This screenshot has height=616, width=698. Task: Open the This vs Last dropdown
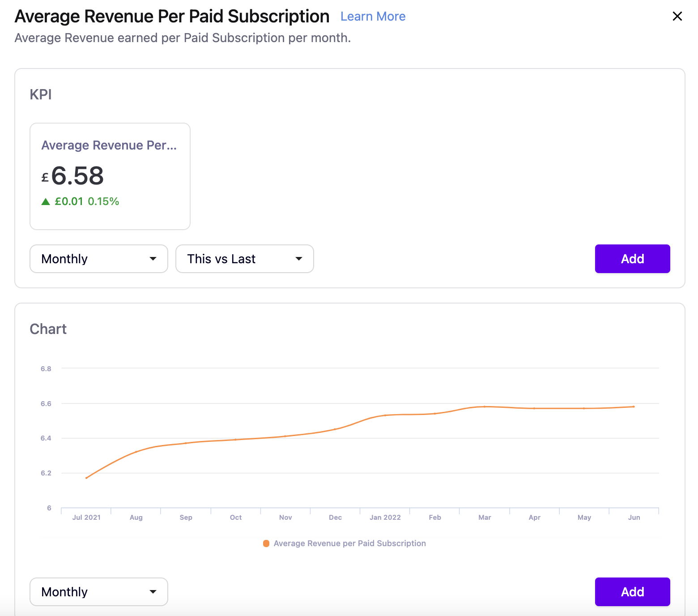[244, 259]
